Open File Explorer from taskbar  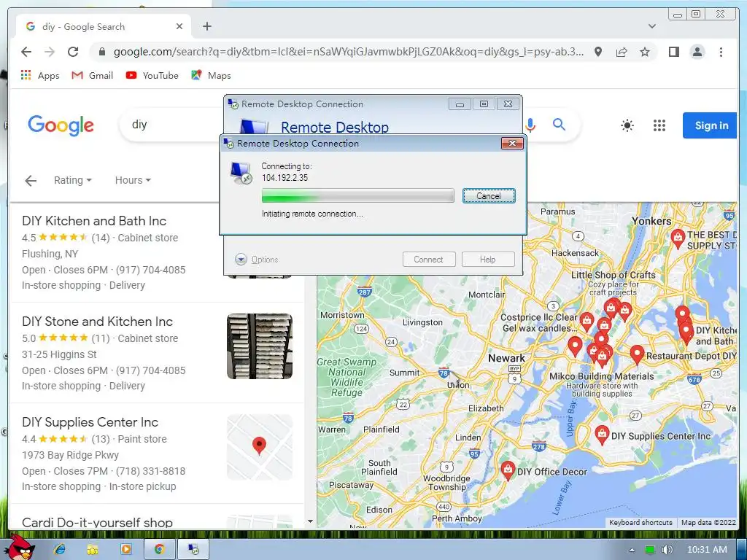pos(93,550)
